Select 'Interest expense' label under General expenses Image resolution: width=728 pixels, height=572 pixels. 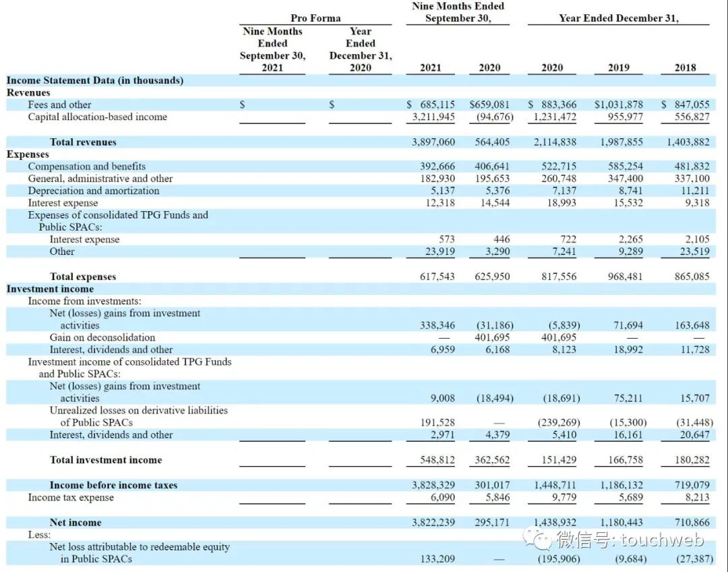(x=63, y=203)
